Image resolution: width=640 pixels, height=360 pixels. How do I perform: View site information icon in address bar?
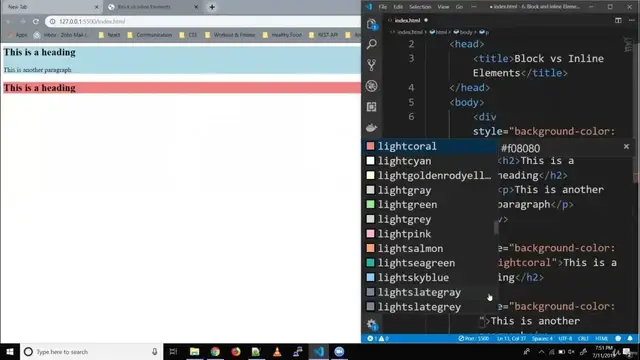pos(52,21)
